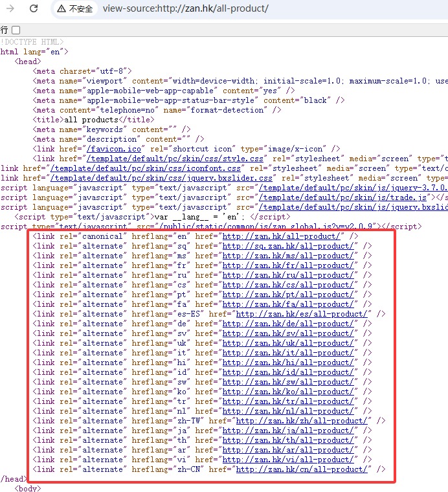Viewport: 448px width, 492px height.
Task: Click the var __lang__ = 'en' script text
Action: (199, 217)
